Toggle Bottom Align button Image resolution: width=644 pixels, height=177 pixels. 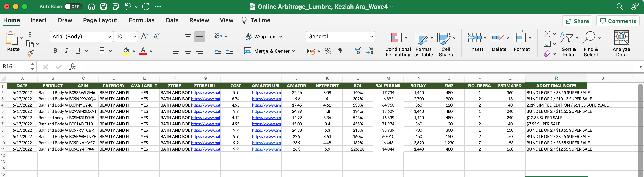click(200, 37)
